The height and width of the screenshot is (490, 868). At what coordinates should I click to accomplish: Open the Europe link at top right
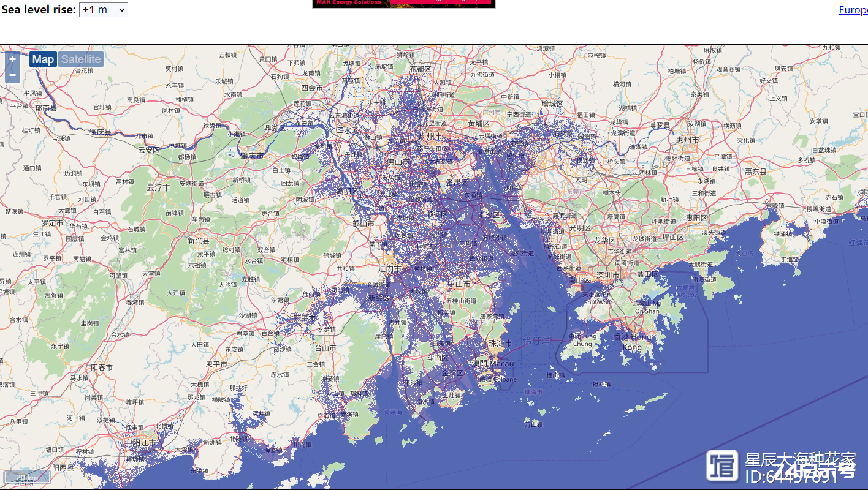click(x=853, y=10)
